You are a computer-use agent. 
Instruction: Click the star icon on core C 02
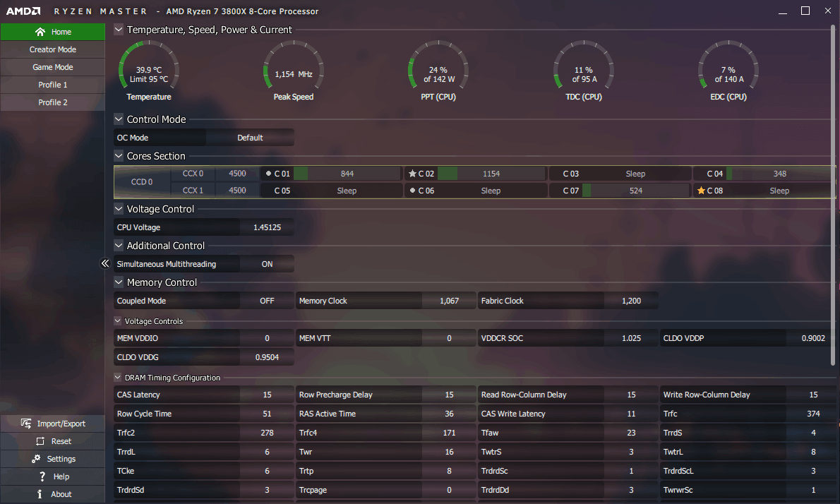[412, 174]
